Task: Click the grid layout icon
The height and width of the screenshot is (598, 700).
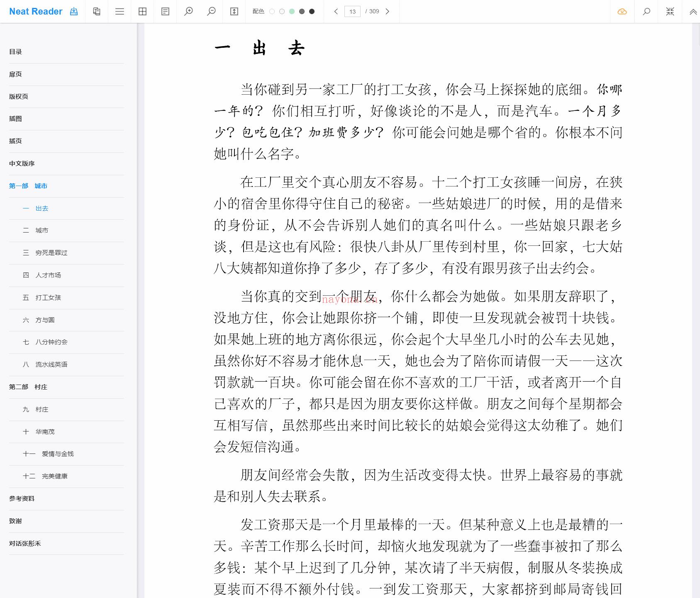Action: [x=142, y=12]
